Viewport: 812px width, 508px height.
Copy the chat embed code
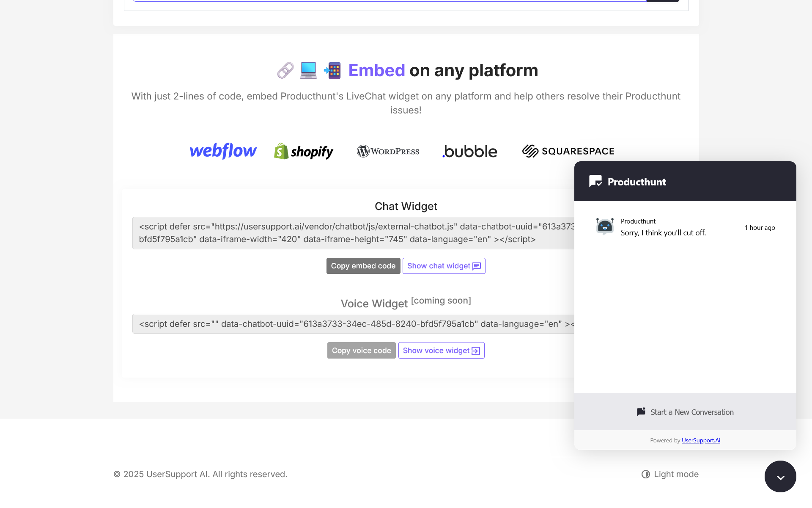(363, 266)
